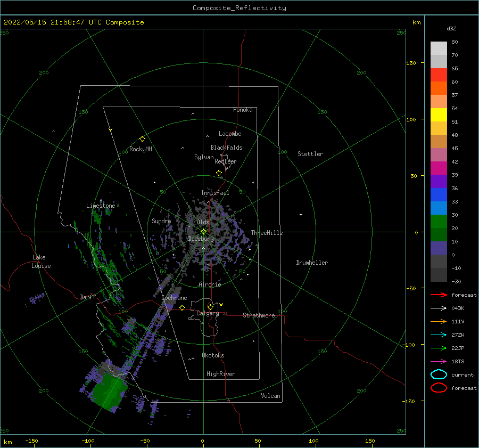This screenshot has height=448, width=479.
Task: Click the magenta 18TS arrow icon
Action: tap(439, 362)
